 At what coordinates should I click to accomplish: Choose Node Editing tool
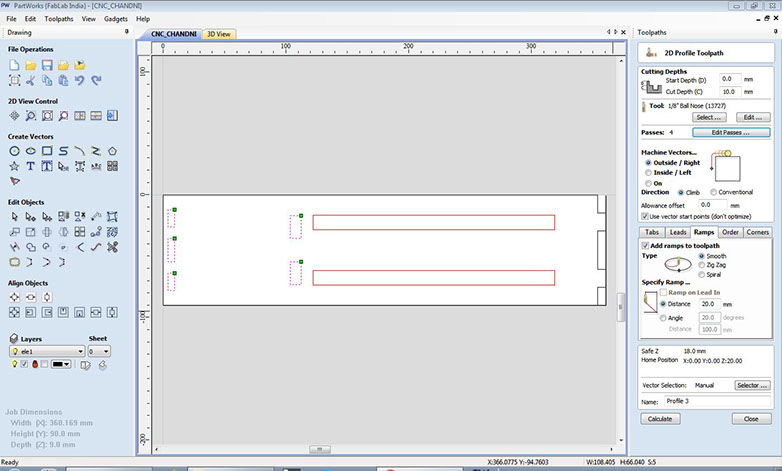pos(30,217)
